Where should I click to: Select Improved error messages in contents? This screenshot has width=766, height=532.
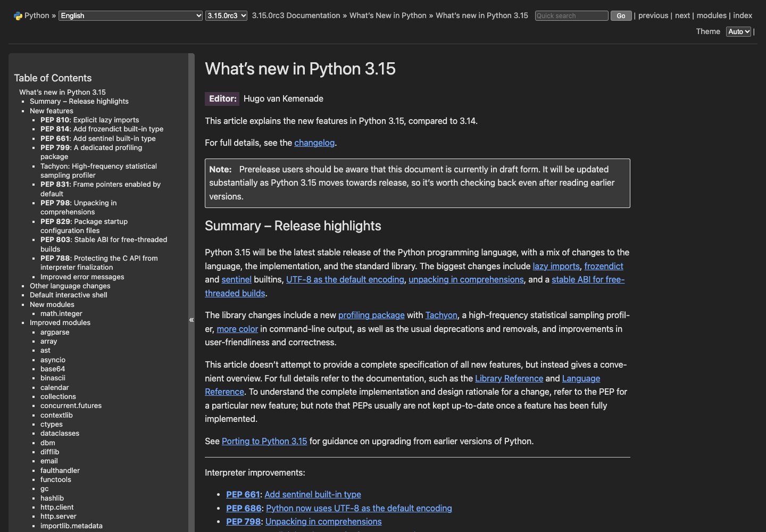point(82,277)
